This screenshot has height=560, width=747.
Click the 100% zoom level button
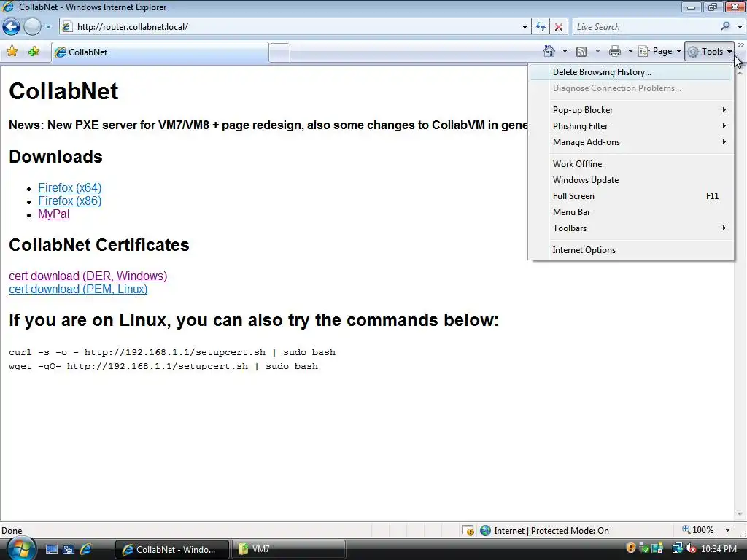point(698,530)
